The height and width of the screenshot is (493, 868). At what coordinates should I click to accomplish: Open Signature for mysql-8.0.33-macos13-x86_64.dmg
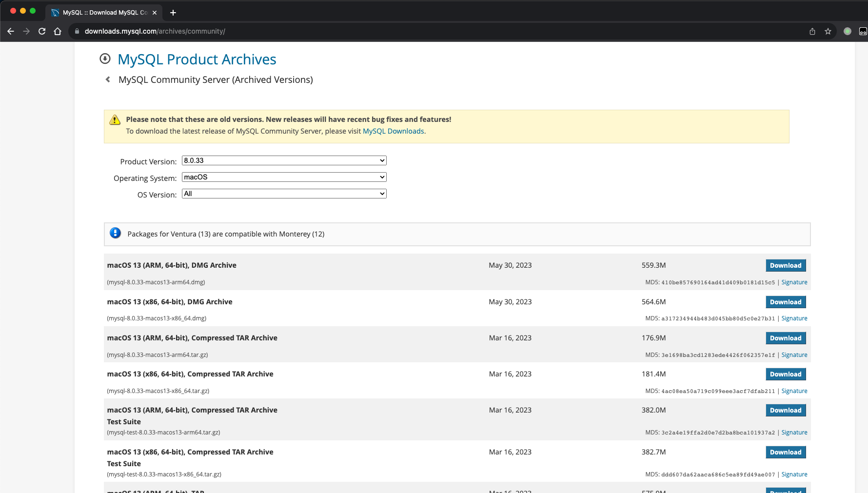tap(794, 318)
